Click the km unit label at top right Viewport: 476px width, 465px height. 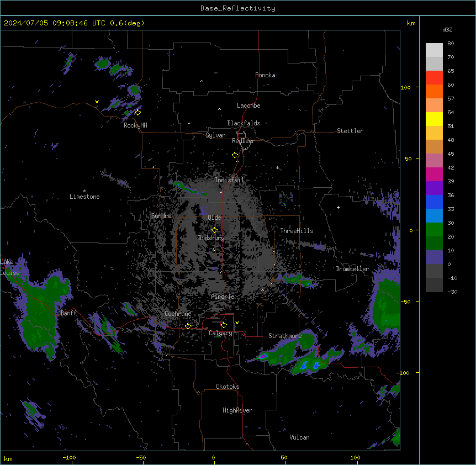point(411,23)
